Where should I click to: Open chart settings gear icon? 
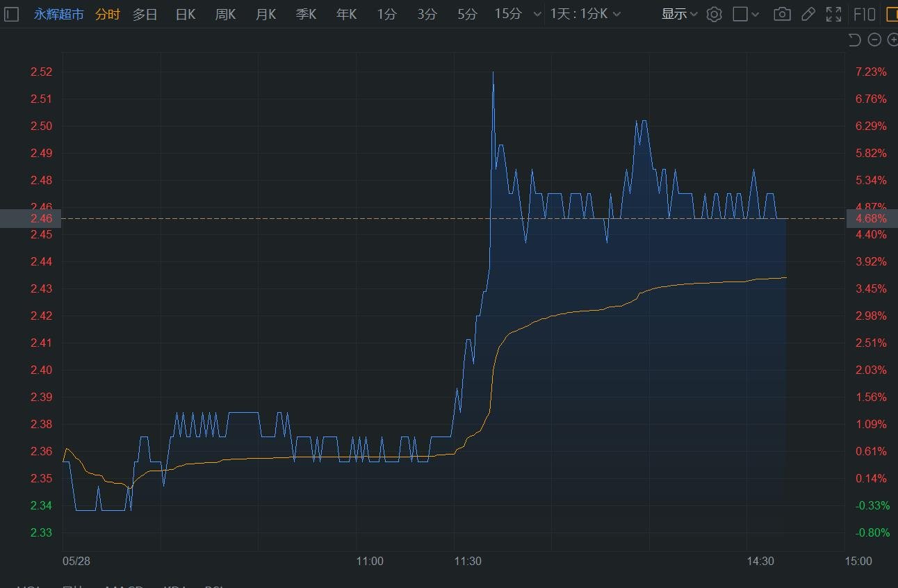[x=714, y=14]
